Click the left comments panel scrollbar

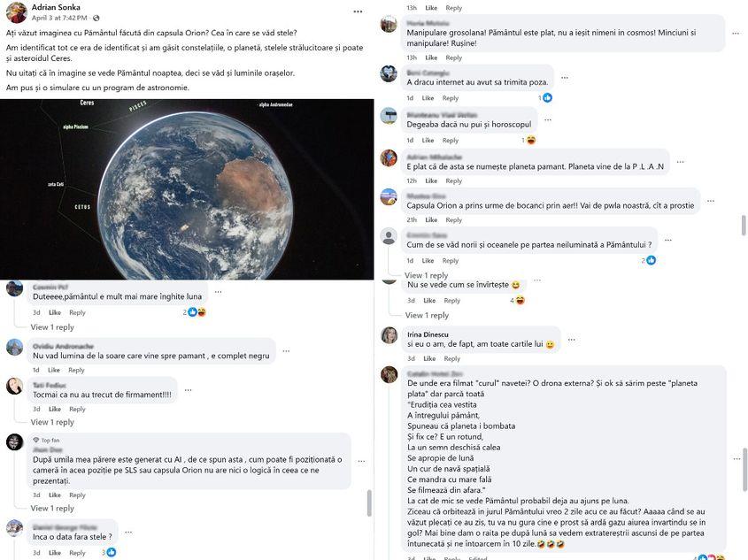coord(369,502)
